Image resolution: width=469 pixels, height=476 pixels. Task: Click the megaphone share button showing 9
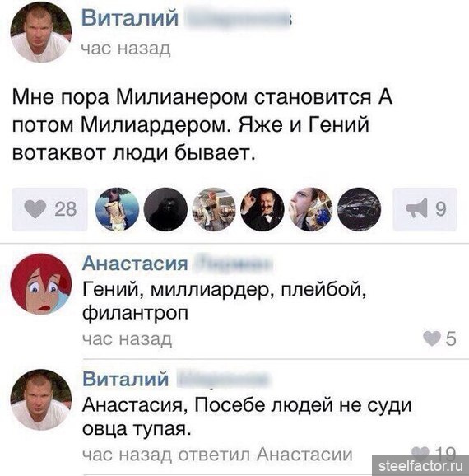[425, 209]
